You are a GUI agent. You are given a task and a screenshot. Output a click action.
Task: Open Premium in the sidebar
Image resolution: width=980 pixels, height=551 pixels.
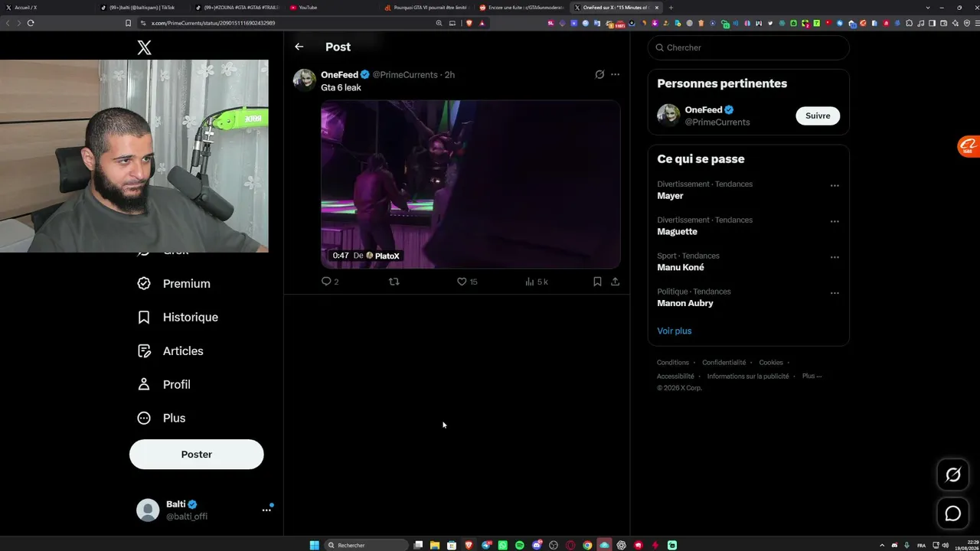[x=174, y=283]
